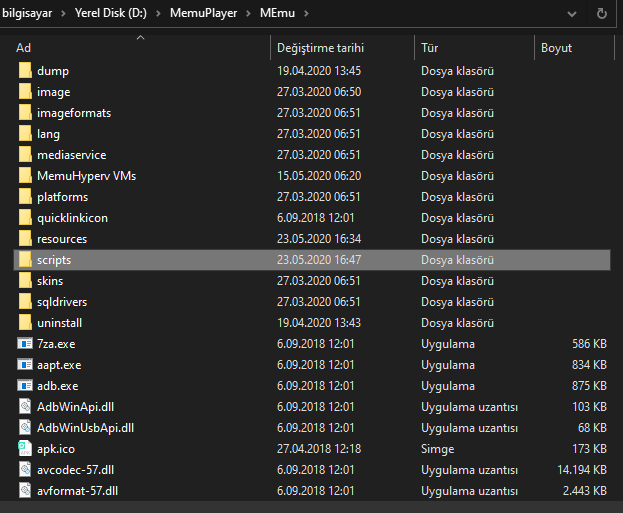Refresh the current folder view
The height and width of the screenshot is (513, 623).
point(601,15)
